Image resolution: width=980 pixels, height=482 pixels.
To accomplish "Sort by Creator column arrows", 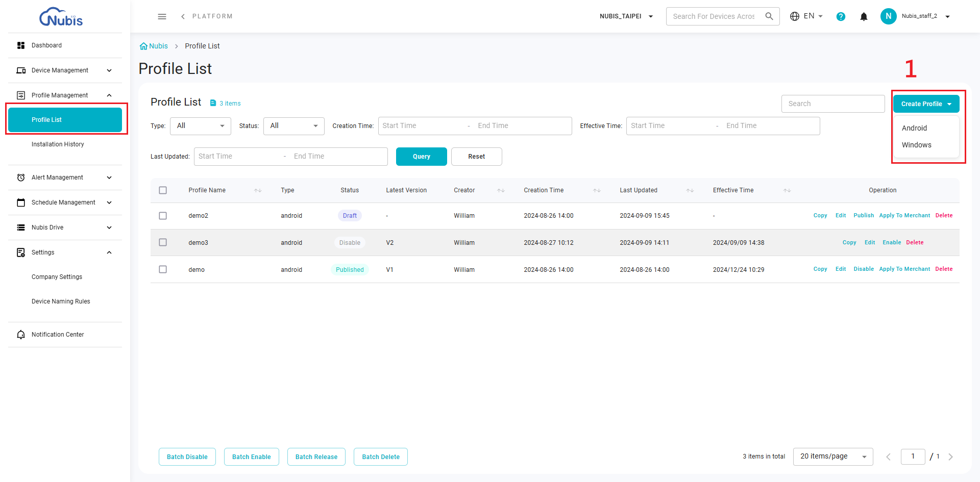I will (x=501, y=191).
